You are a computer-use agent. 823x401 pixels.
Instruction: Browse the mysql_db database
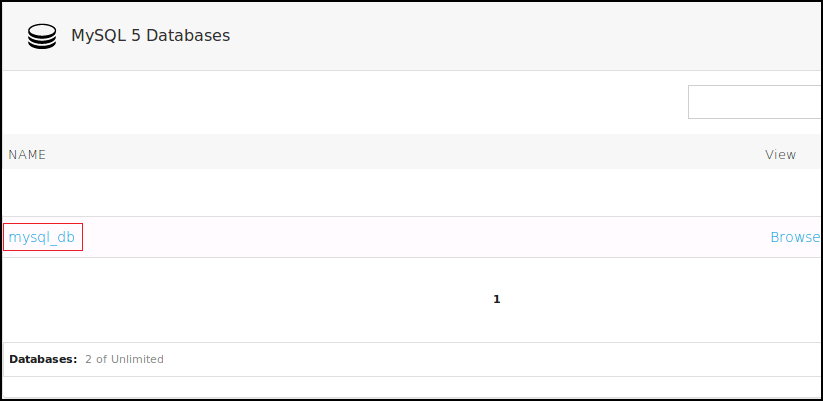tap(794, 237)
